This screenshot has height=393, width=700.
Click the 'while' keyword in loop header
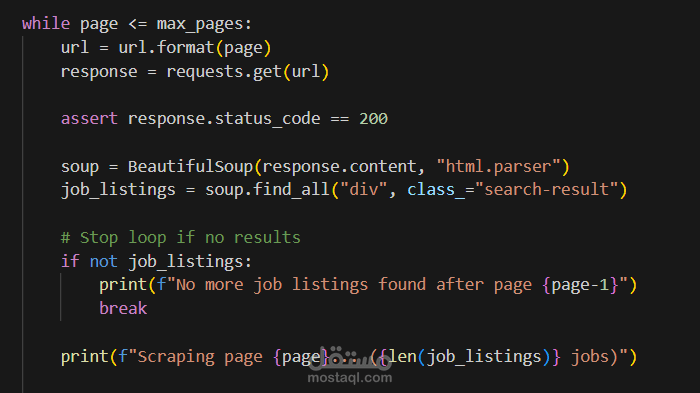pos(46,24)
